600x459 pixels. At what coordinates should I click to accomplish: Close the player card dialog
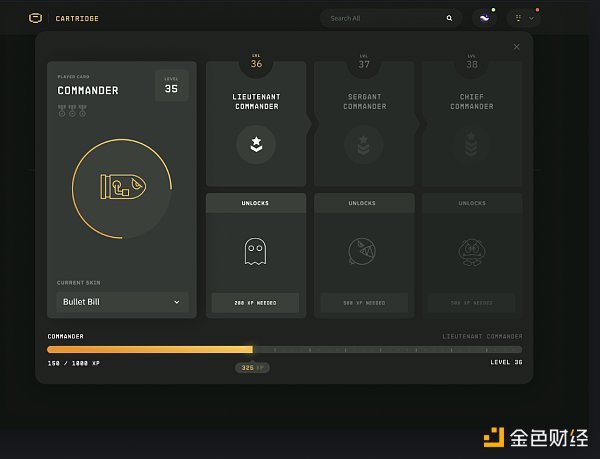coord(516,47)
